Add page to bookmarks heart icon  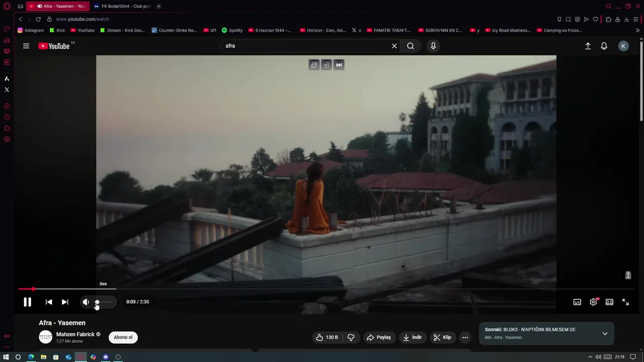coord(595,19)
